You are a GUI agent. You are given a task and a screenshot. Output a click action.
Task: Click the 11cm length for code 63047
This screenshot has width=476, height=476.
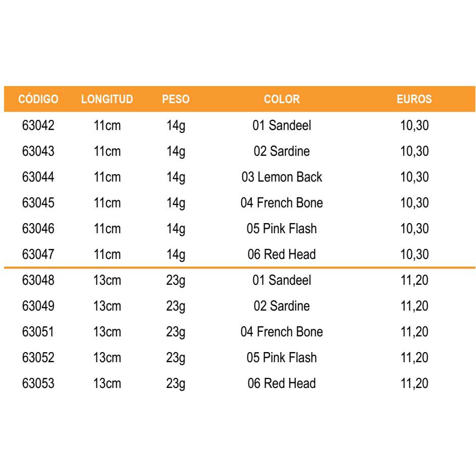click(x=107, y=254)
